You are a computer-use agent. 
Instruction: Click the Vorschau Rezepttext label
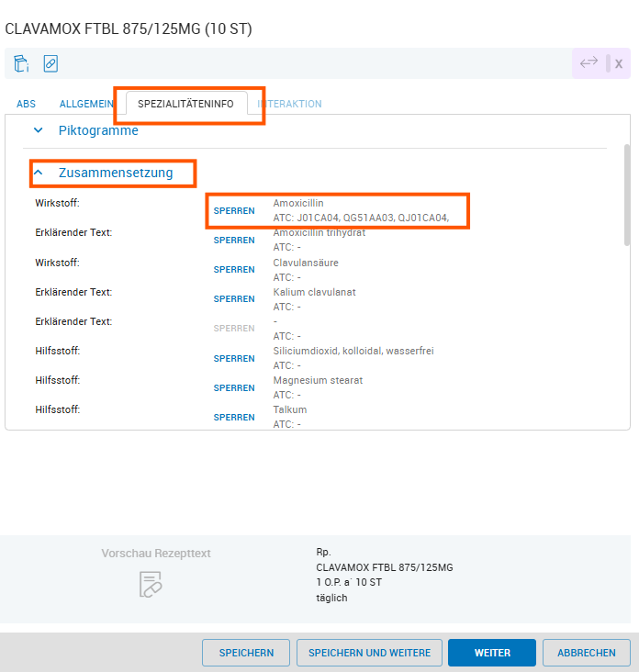(x=156, y=554)
